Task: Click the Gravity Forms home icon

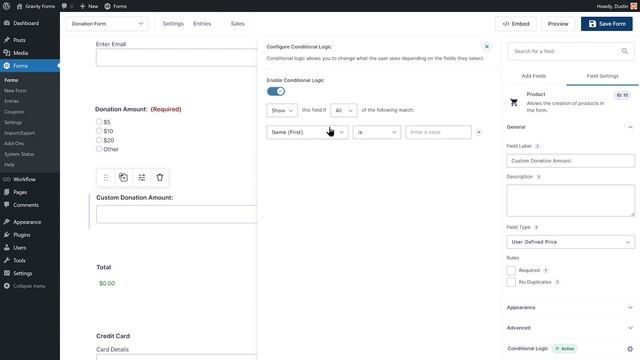Action: 19,6
